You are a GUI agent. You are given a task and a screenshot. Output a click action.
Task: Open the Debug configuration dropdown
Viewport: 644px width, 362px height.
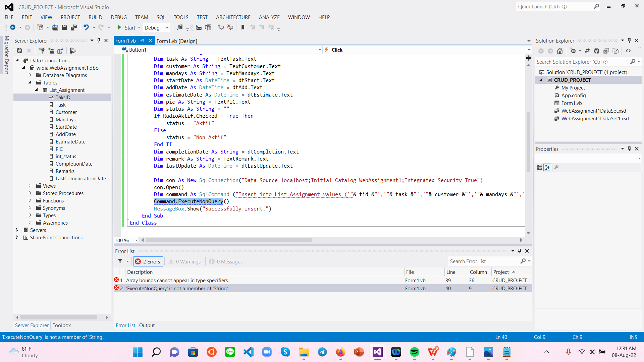156,27
